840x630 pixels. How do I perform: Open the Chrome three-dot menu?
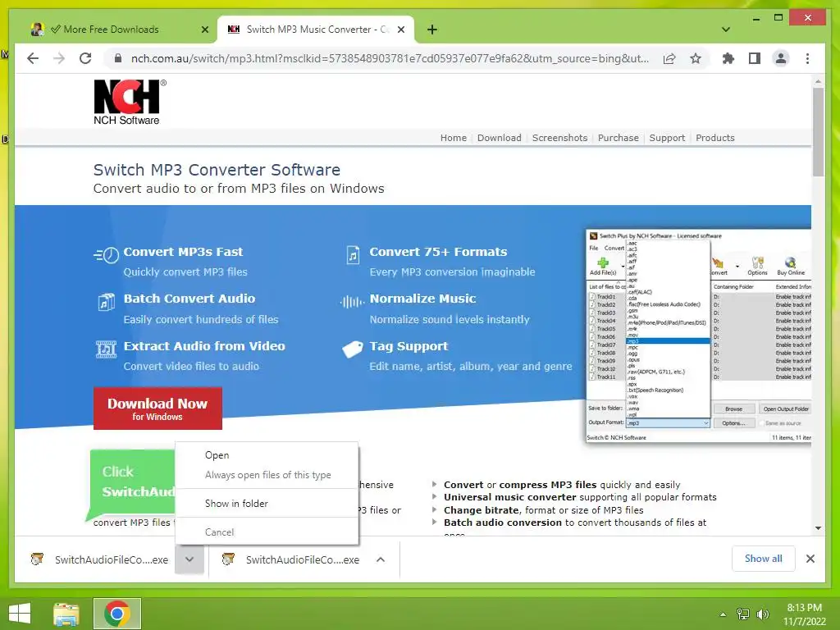coord(807,58)
